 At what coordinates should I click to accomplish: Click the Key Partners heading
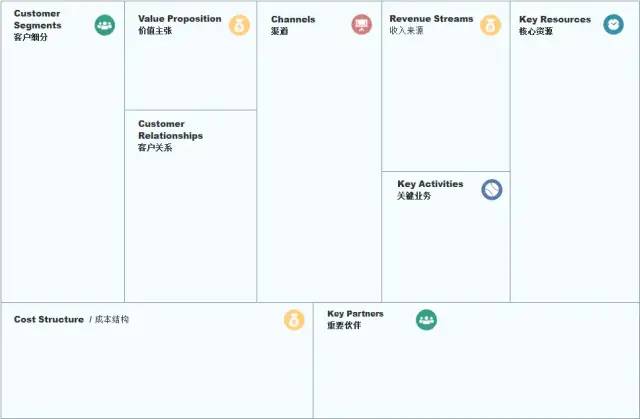pos(355,314)
